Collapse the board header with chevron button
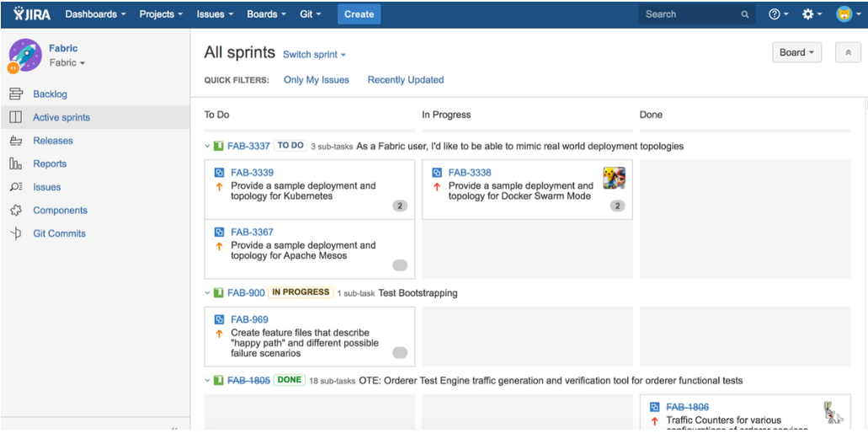 848,52
